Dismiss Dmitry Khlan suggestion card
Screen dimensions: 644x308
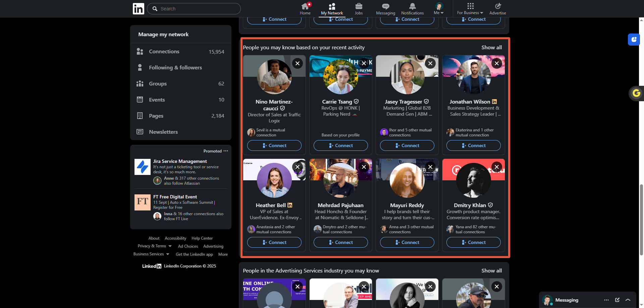click(x=497, y=167)
